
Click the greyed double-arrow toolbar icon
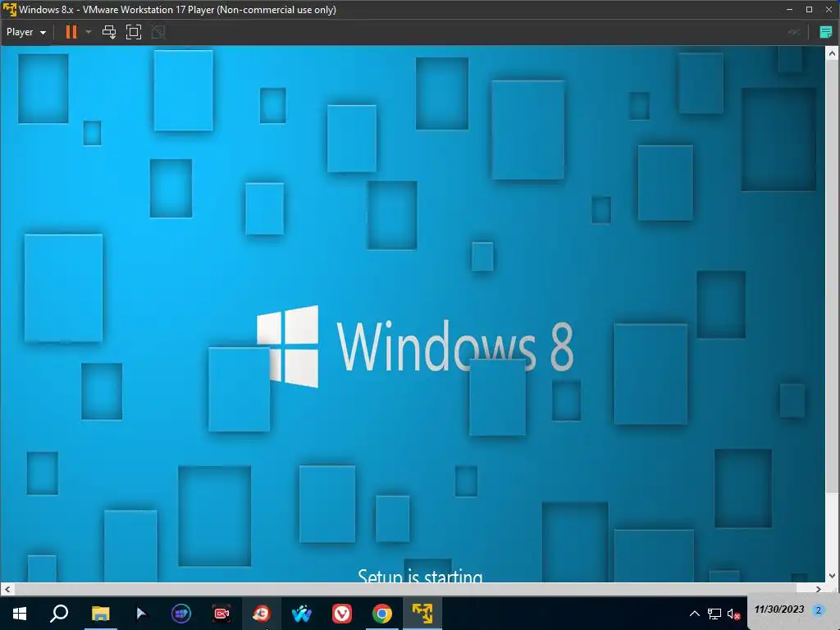point(794,32)
